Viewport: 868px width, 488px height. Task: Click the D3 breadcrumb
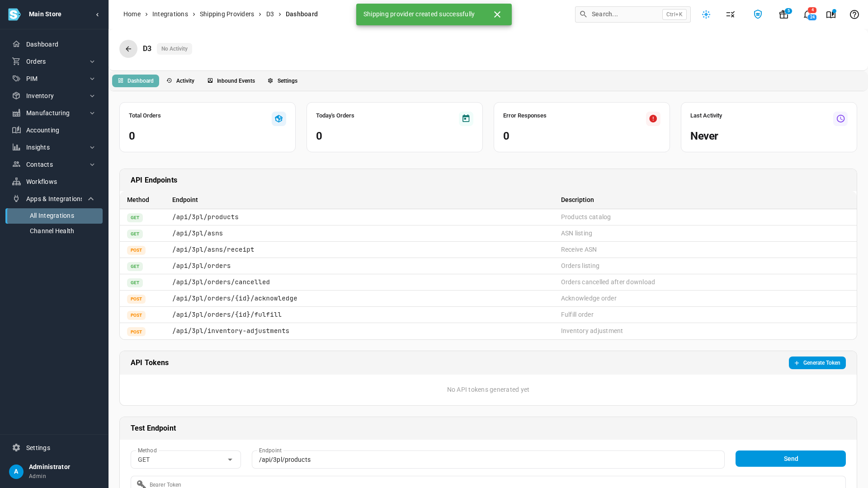270,14
